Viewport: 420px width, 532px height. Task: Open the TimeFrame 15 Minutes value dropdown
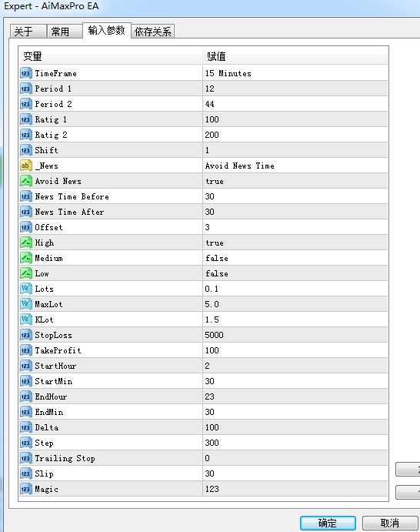295,73
